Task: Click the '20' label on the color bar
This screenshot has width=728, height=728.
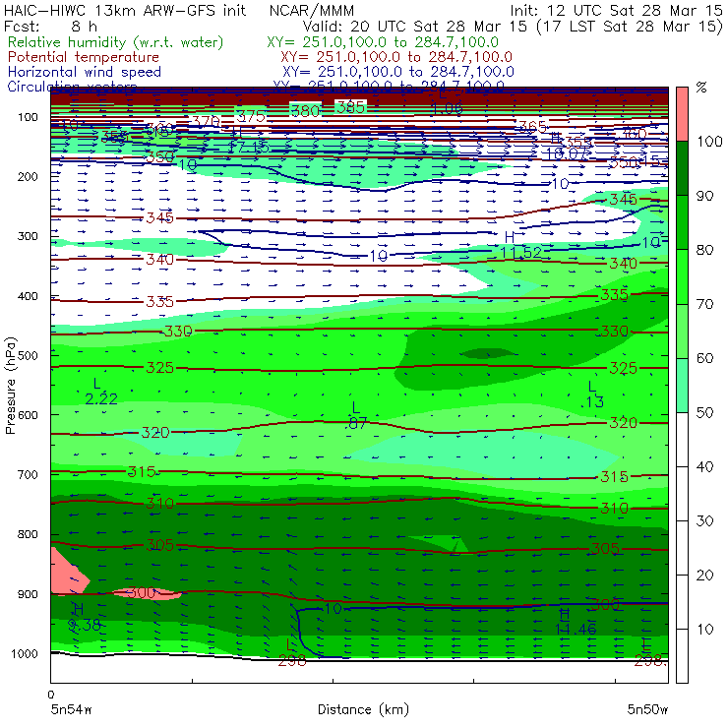Action: click(704, 576)
